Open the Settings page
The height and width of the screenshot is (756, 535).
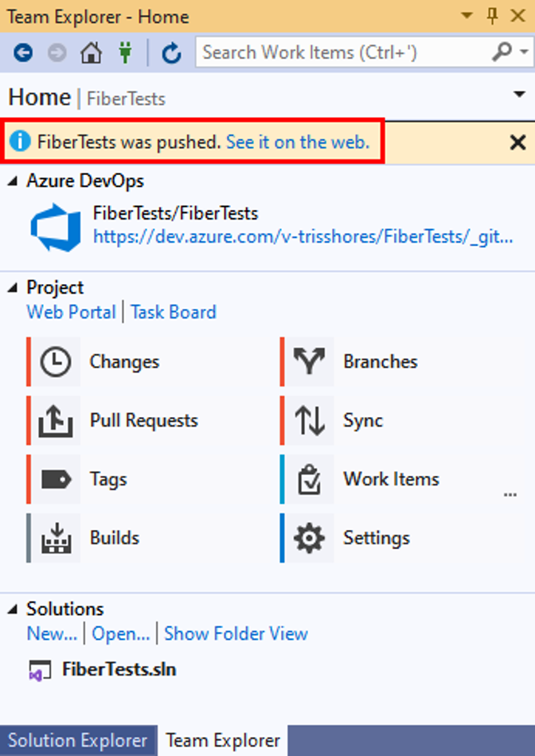tap(376, 539)
